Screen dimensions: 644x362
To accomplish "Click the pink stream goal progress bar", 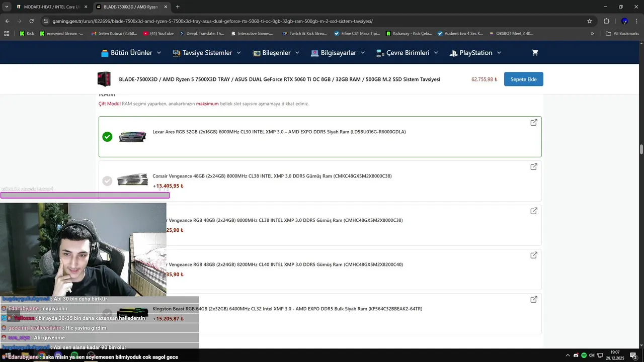I will (x=85, y=195).
